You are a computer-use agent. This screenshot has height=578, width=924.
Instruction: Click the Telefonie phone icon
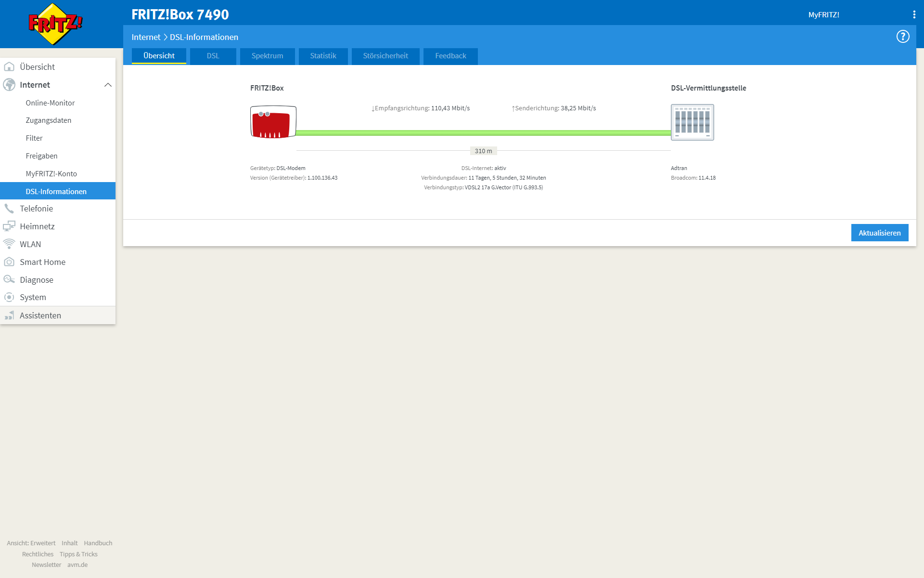click(9, 209)
